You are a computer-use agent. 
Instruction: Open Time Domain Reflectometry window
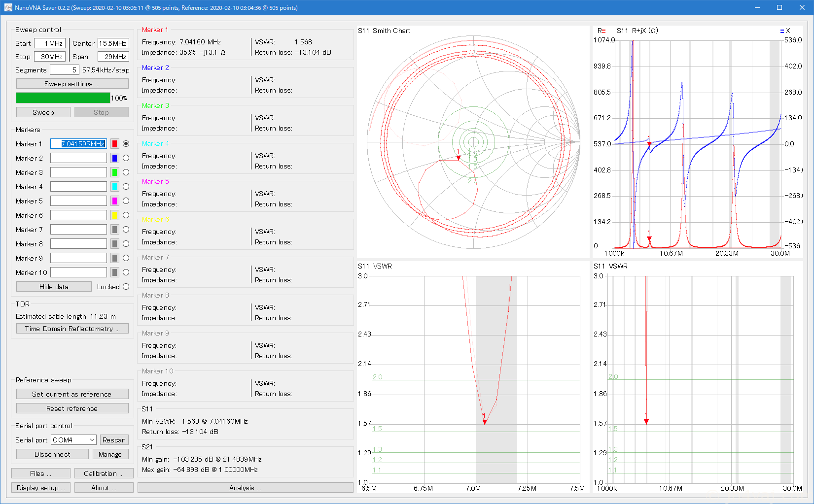click(x=72, y=329)
